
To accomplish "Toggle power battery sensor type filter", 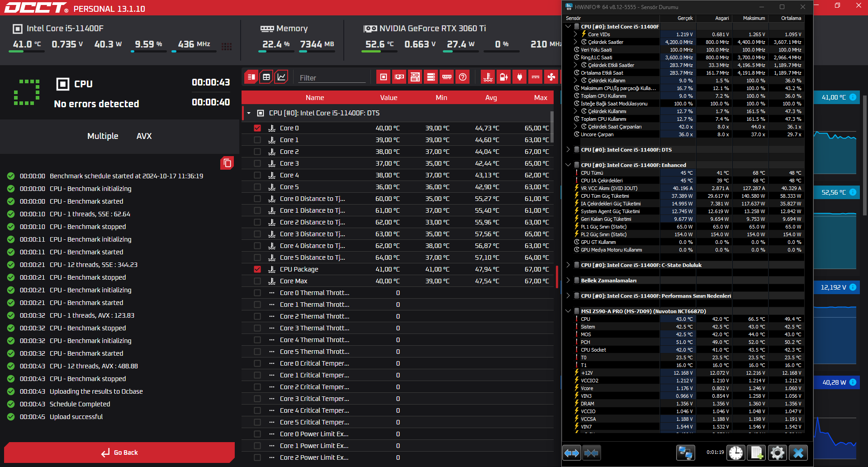I will click(x=504, y=77).
